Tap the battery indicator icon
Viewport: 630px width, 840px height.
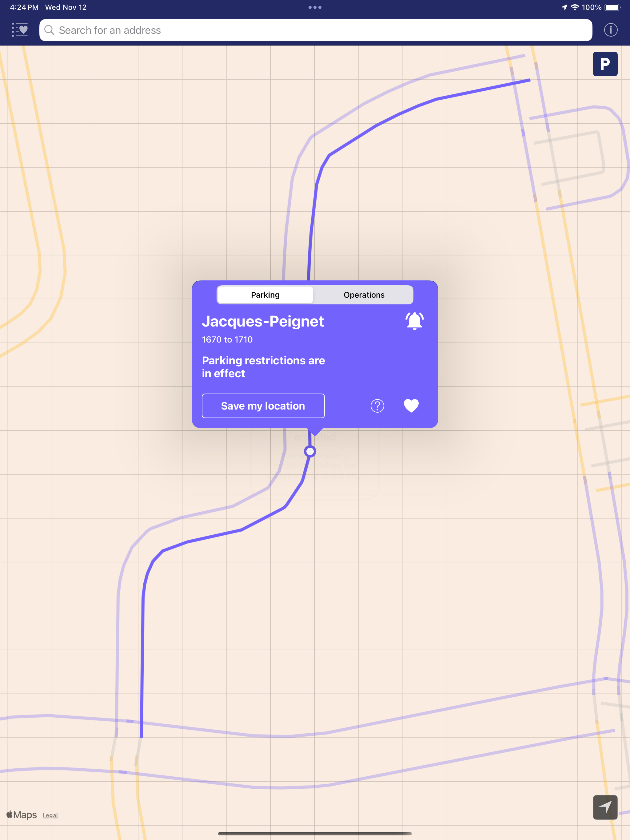(612, 7)
